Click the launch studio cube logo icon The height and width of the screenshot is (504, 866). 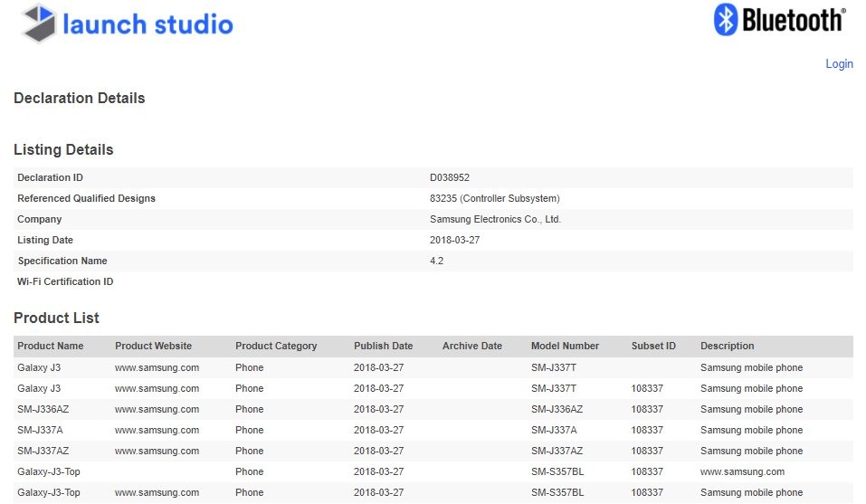[x=39, y=24]
